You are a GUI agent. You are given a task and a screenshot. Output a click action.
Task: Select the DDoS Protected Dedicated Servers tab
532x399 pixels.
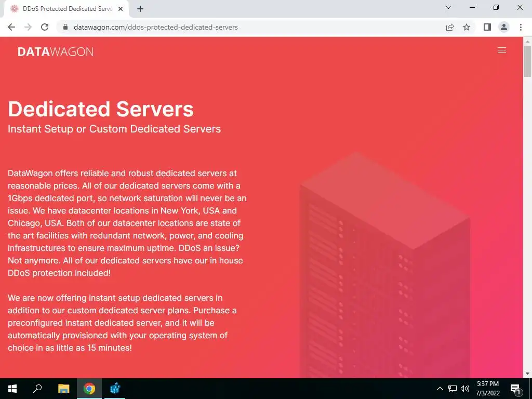coord(66,9)
